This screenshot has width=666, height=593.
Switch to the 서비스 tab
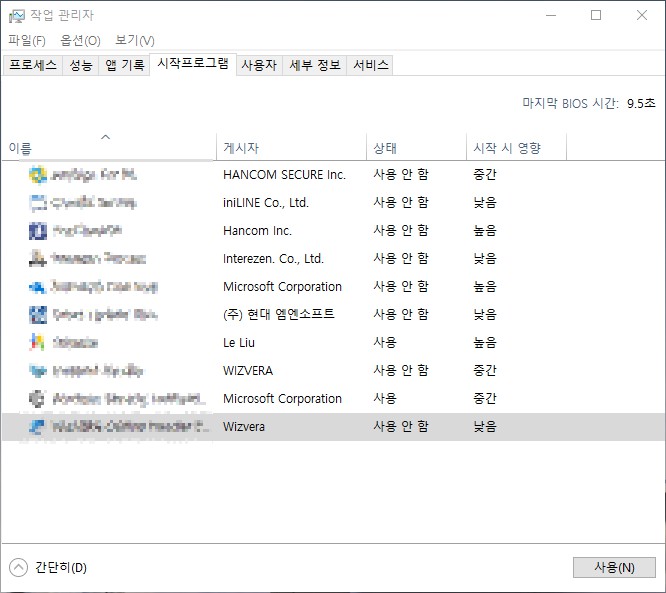pos(370,65)
